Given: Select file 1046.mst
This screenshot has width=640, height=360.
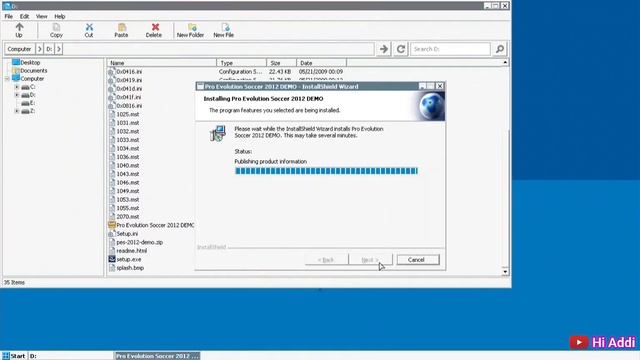Looking at the screenshot, I should pos(124,183).
